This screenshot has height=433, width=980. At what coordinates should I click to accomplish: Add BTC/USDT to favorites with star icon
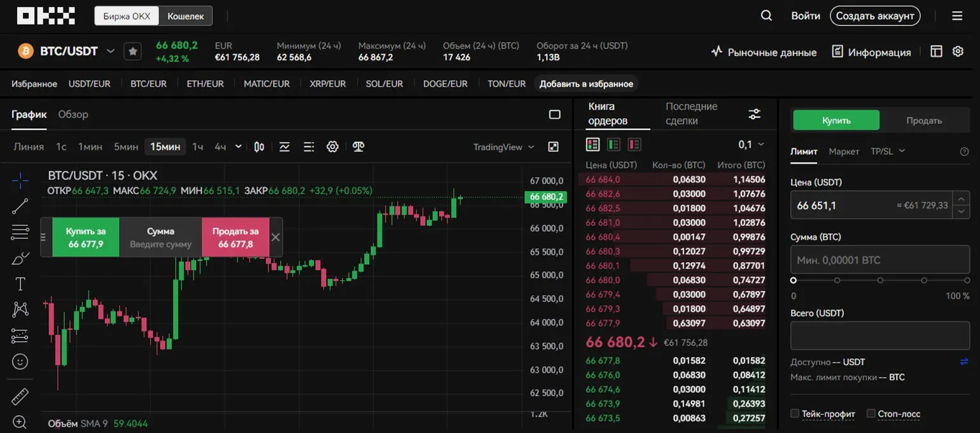pyautogui.click(x=132, y=52)
